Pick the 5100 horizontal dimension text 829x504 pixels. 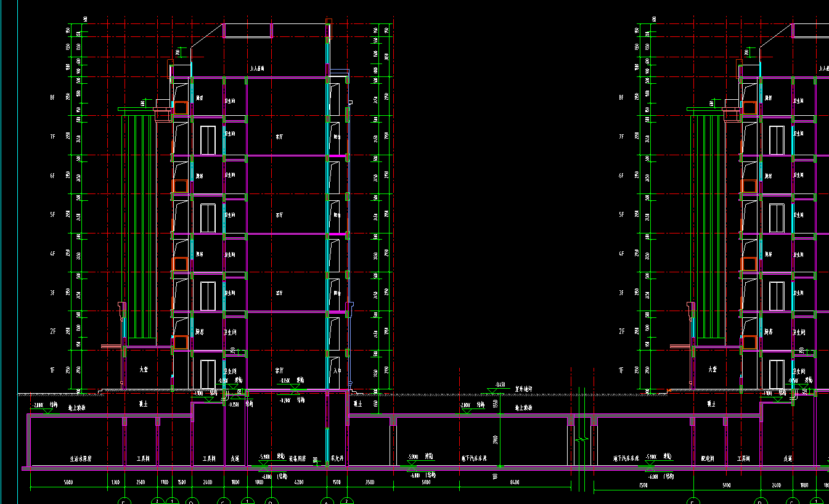tap(726, 486)
